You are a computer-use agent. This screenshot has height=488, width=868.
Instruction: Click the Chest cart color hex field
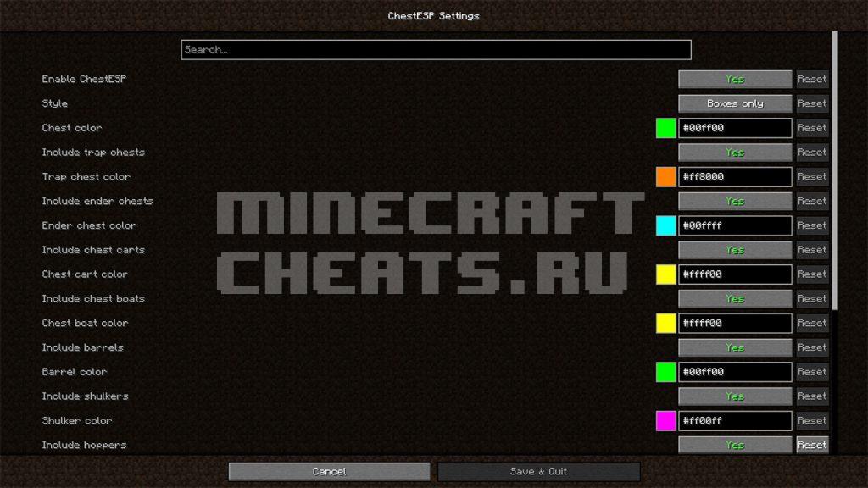point(735,274)
